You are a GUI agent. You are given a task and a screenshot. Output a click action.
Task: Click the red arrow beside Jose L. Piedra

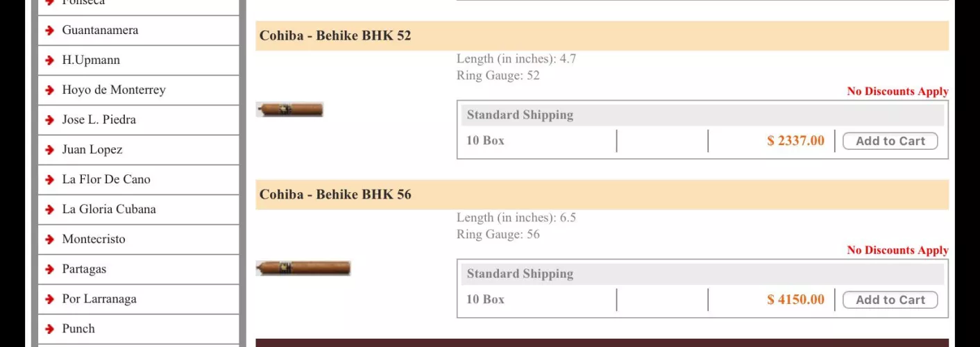49,120
